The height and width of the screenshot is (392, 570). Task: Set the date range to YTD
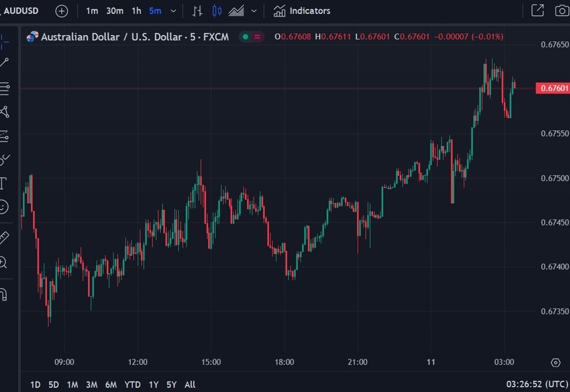132,384
